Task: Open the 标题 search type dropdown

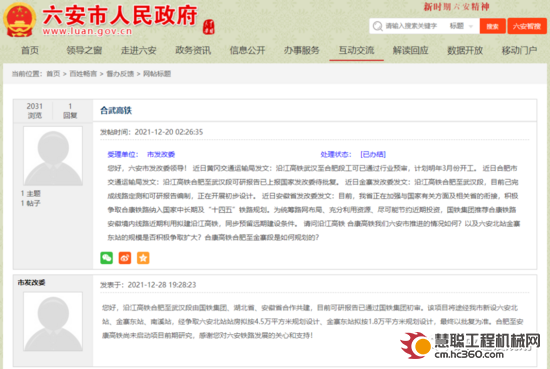Action: point(461,26)
